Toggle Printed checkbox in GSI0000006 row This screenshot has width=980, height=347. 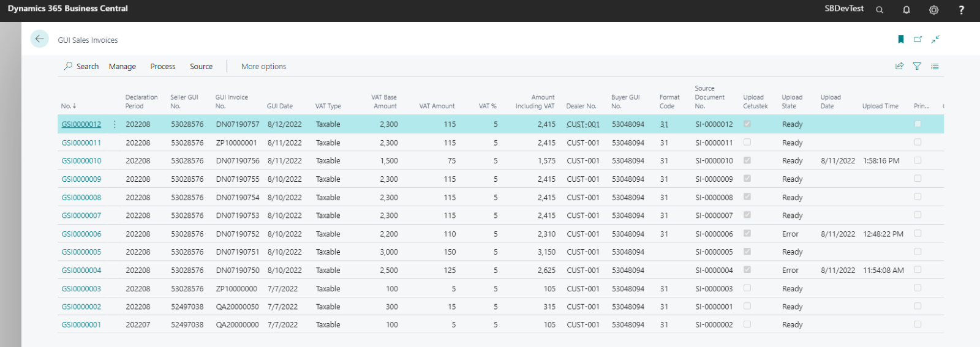coord(918,233)
